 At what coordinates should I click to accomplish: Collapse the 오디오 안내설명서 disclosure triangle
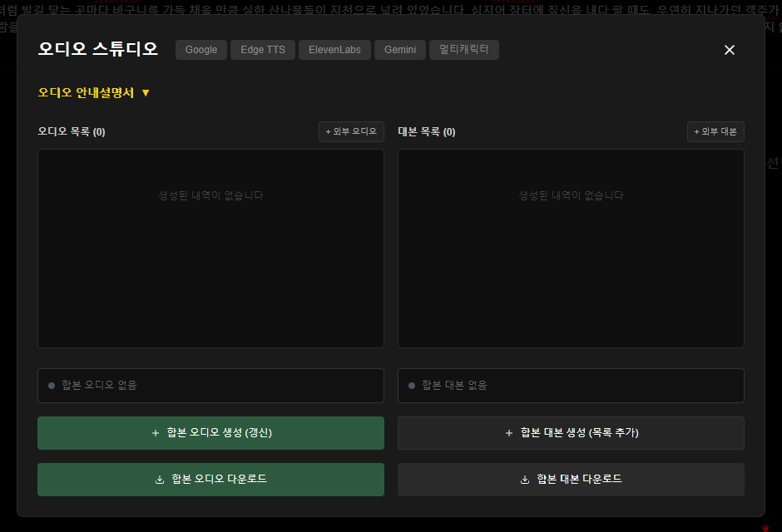pyautogui.click(x=146, y=93)
